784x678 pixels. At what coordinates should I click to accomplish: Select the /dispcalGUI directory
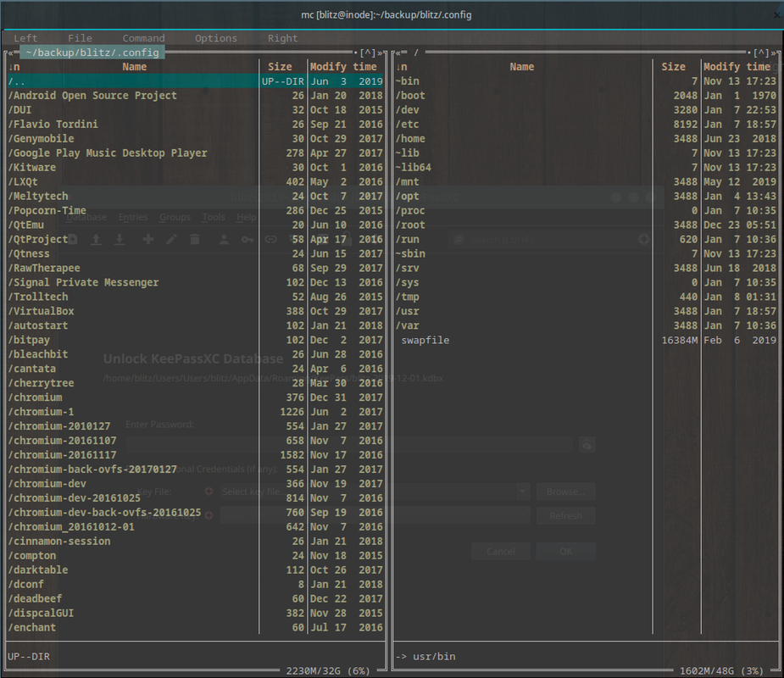[x=196, y=614]
